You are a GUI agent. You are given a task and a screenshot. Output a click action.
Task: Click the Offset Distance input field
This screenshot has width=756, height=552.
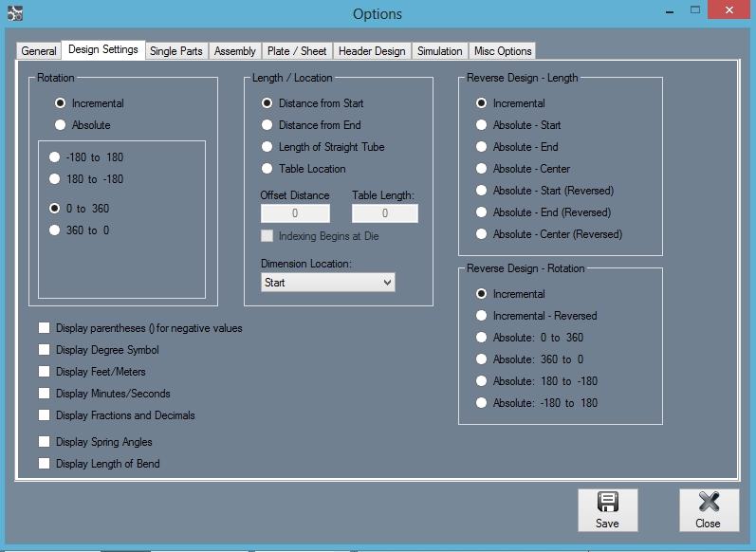click(295, 213)
